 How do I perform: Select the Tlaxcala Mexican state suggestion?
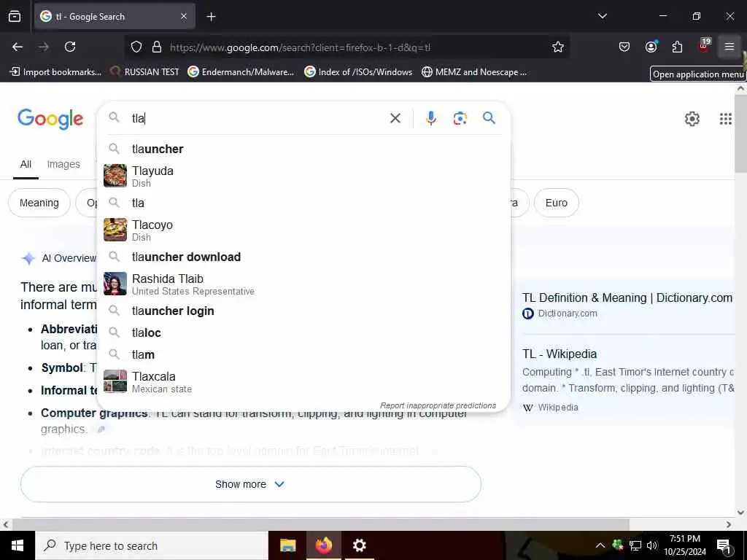click(x=303, y=382)
